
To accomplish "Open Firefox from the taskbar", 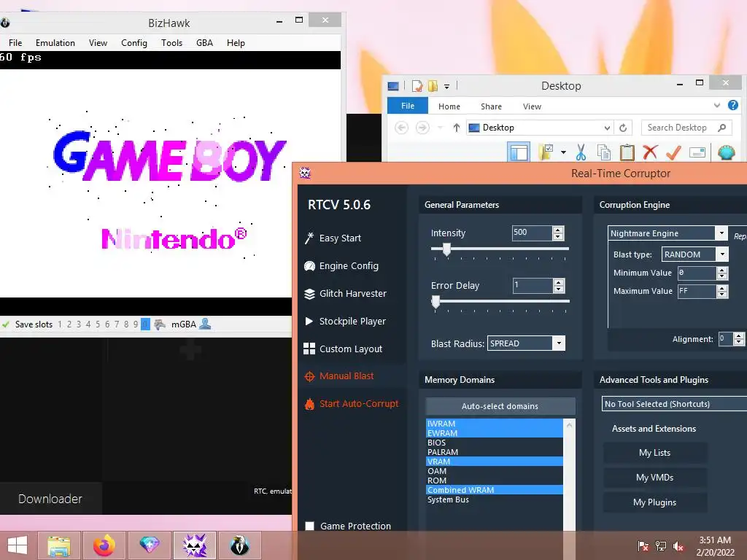I will [x=104, y=545].
